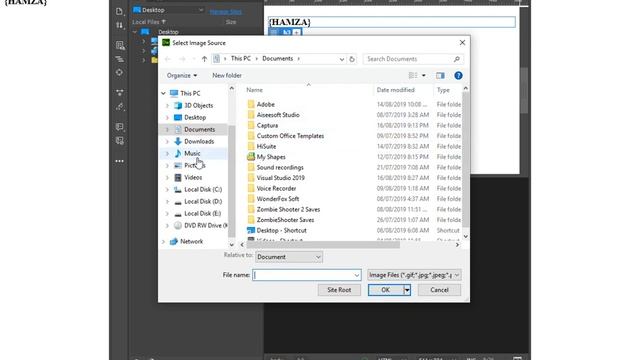640x360 pixels.
Task: Sort files by the Name column header
Action: click(254, 90)
